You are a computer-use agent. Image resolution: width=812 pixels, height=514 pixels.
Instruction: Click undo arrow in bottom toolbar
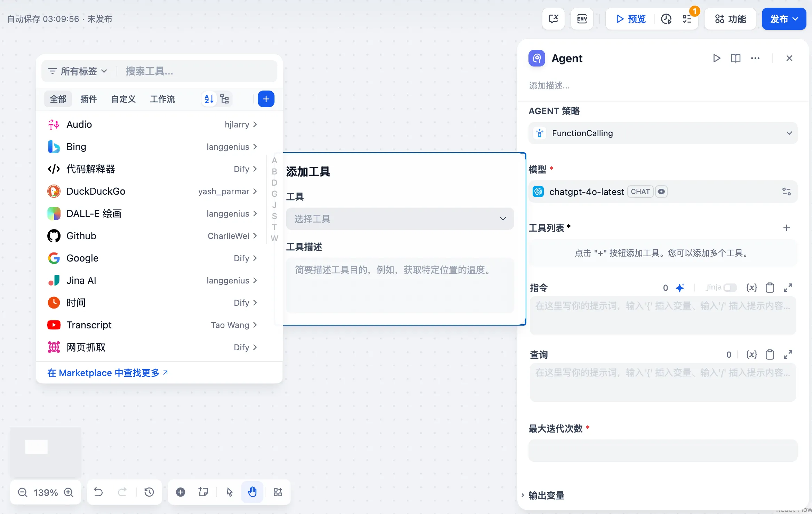[98, 492]
